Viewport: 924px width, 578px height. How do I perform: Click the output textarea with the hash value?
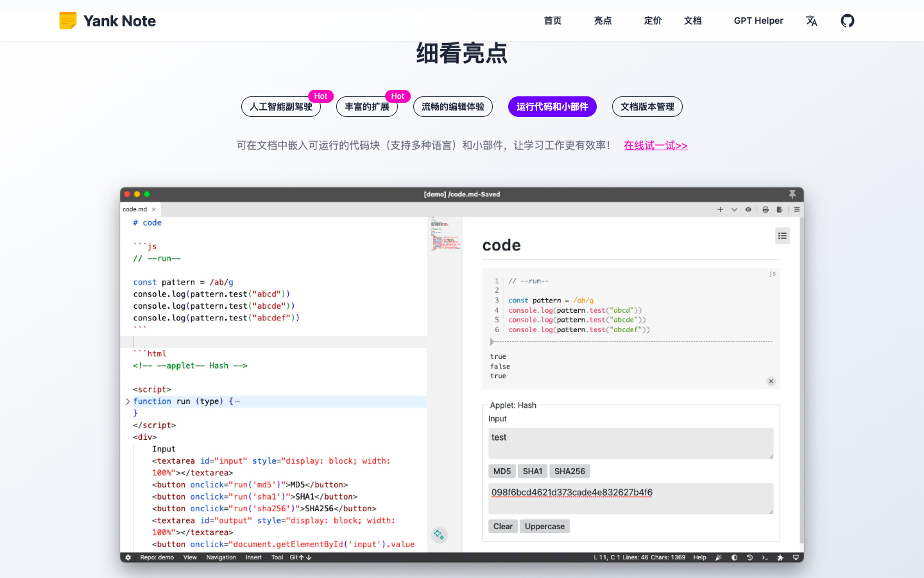point(631,498)
